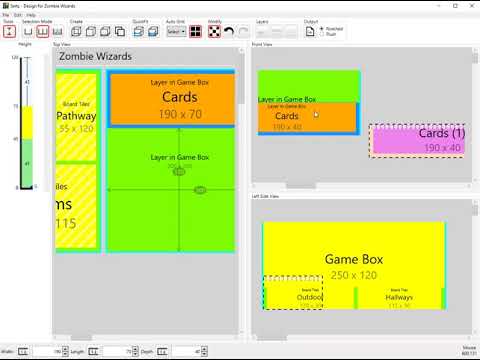This screenshot has width=480, height=360.
Task: Click the Auto Grid four-square icon
Action: [195, 32]
